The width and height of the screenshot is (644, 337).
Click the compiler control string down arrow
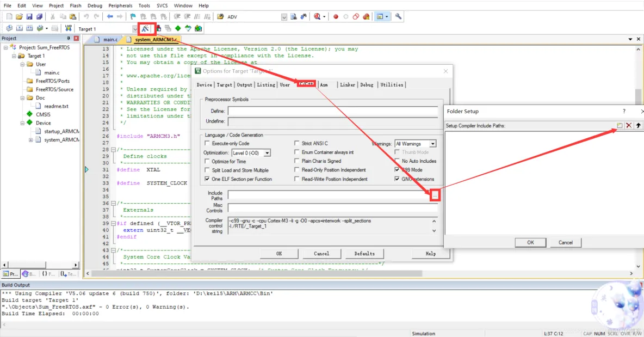pyautogui.click(x=434, y=231)
